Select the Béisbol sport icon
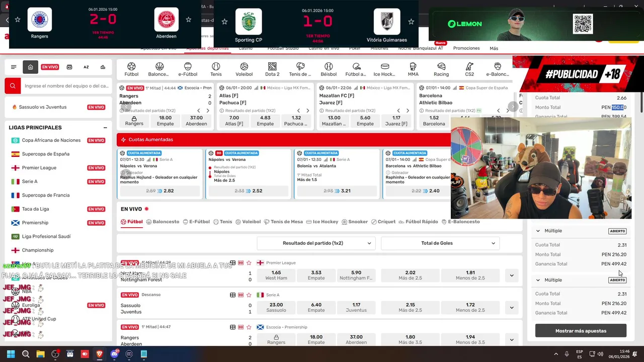Viewport: 644px width, 362px height. (x=329, y=69)
